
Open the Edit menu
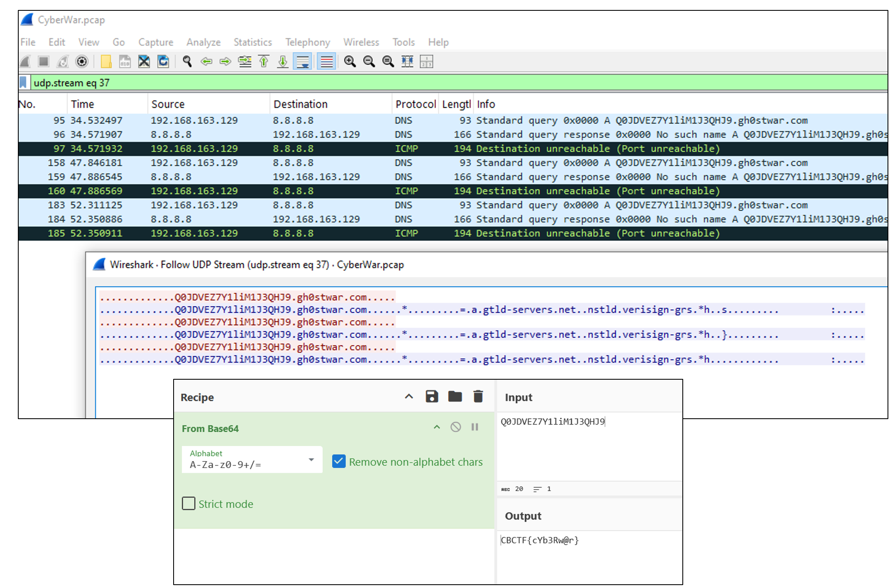tap(56, 42)
